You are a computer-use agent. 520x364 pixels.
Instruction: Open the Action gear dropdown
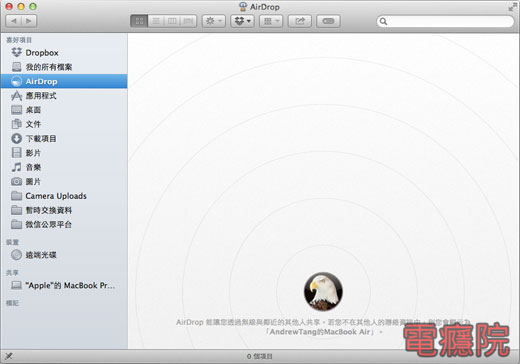214,21
